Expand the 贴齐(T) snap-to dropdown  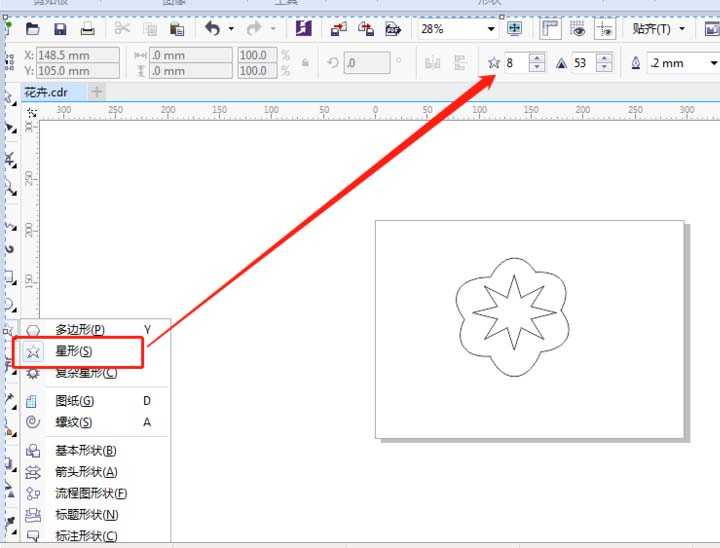coord(682,29)
